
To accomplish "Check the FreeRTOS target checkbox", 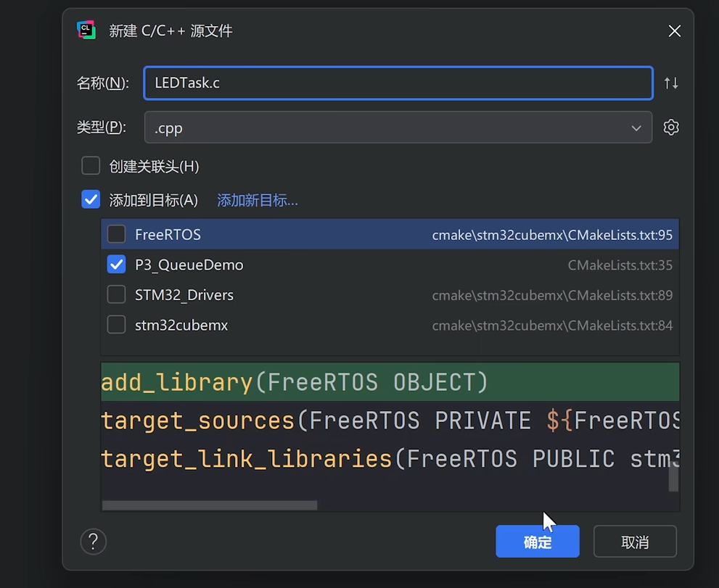I will (117, 234).
